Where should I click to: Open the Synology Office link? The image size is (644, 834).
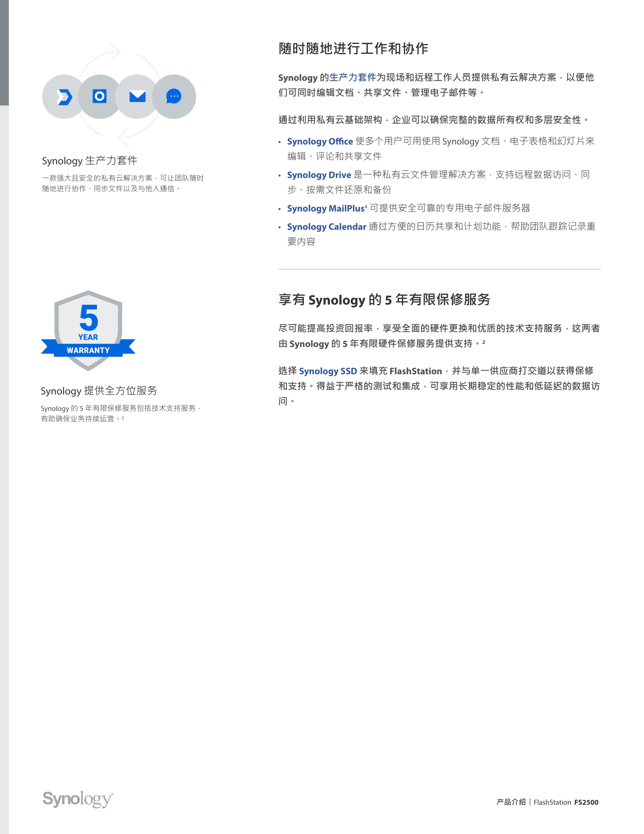coord(320,141)
